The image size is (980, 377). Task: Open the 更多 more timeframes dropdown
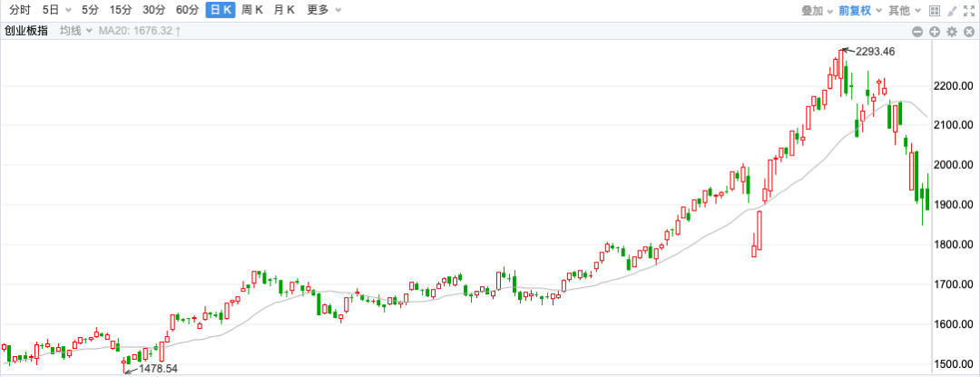pos(324,10)
